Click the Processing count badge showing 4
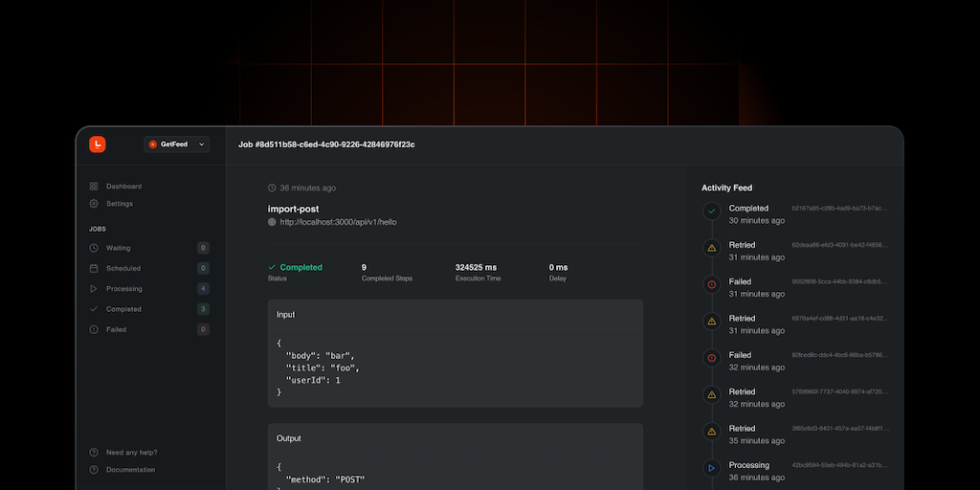Image resolution: width=980 pixels, height=490 pixels. tap(203, 289)
